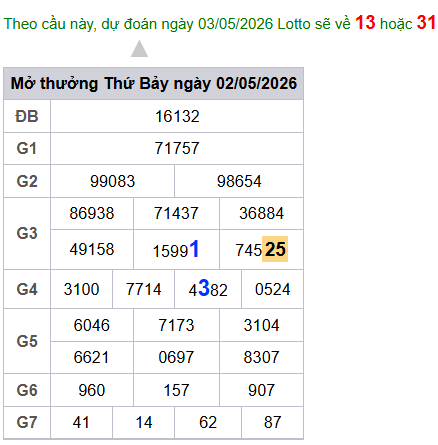
Task: Select the ĐB prize number 16132
Action: (x=177, y=116)
